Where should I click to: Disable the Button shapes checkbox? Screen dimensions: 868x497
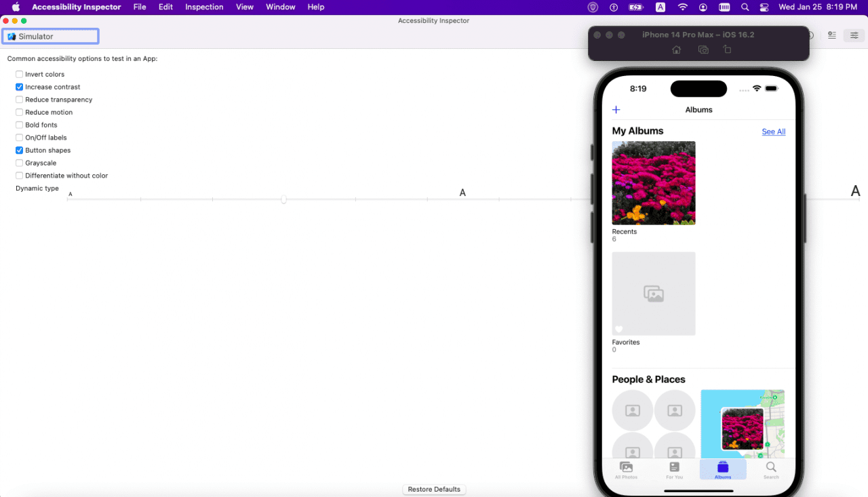[x=20, y=151]
